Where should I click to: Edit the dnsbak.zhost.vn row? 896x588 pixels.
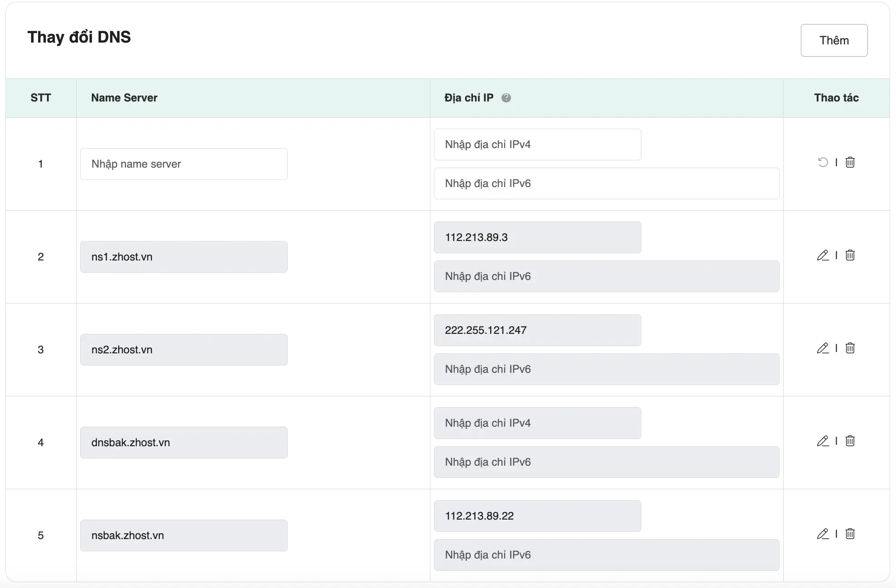823,441
